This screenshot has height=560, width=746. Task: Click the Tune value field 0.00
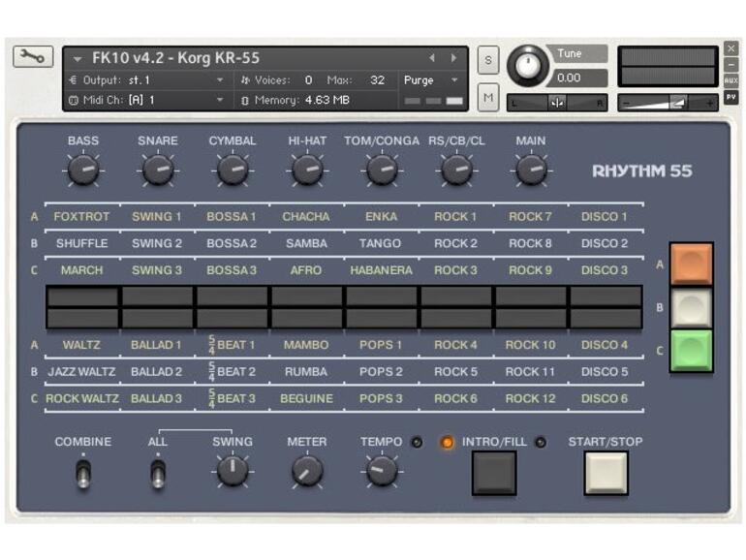[x=577, y=78]
